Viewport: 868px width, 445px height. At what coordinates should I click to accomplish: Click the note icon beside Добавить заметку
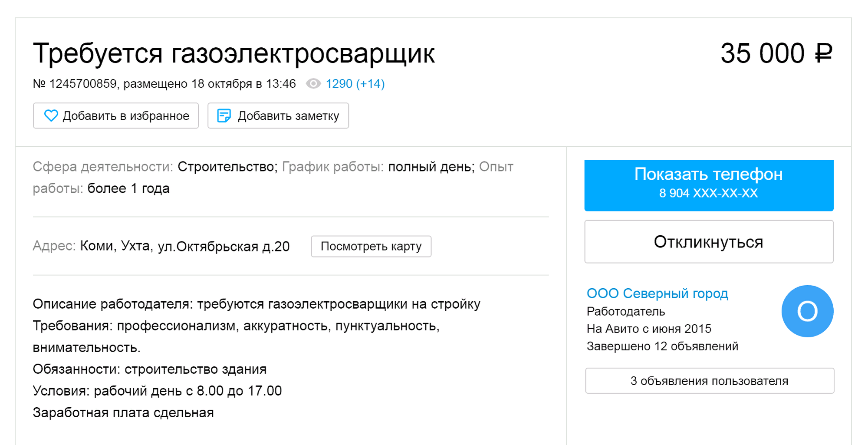coord(224,115)
